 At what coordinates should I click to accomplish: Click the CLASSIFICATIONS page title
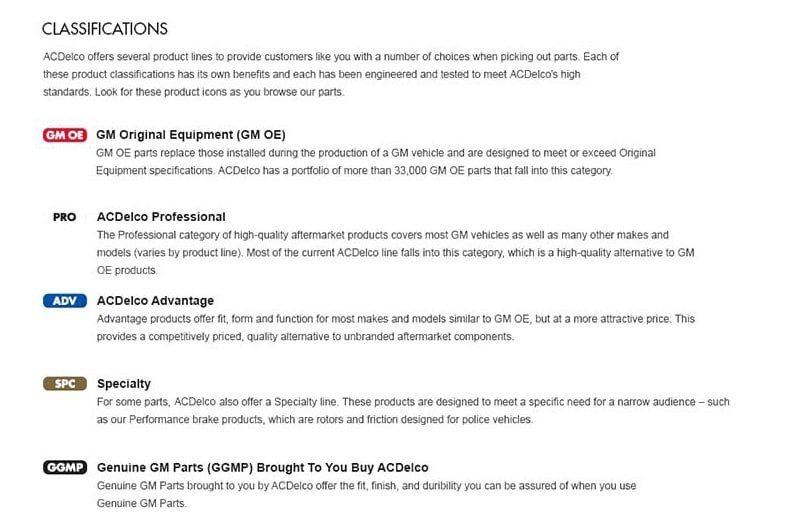click(x=105, y=29)
